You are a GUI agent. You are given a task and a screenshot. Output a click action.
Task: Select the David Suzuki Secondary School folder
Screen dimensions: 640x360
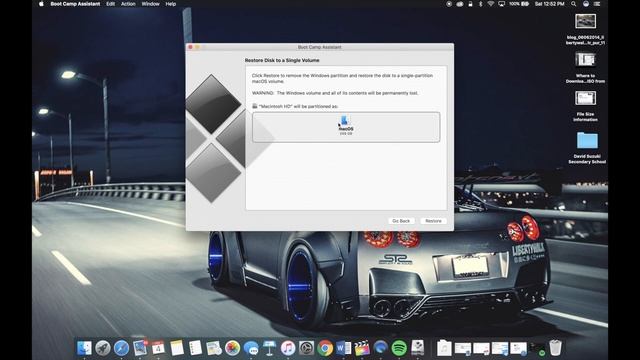(x=587, y=140)
